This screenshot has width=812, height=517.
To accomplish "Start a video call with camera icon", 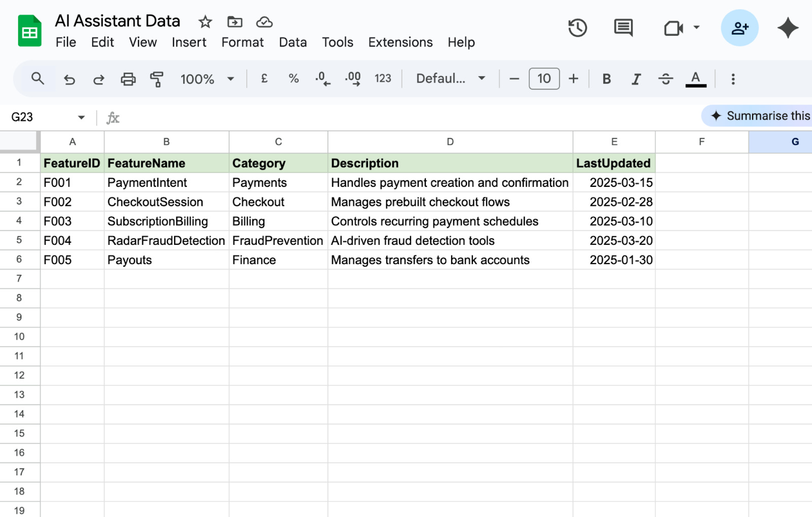I will click(673, 28).
